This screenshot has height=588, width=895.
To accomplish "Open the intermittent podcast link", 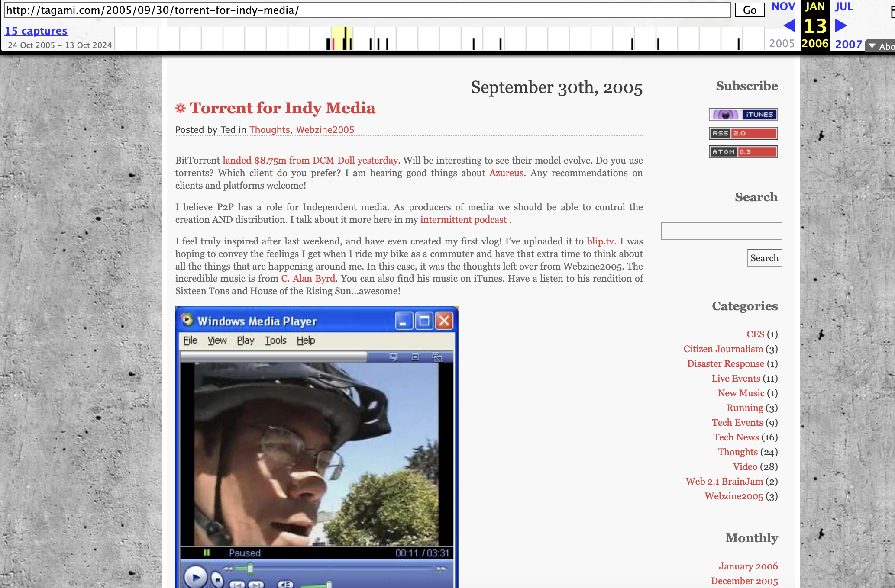I will 463,220.
